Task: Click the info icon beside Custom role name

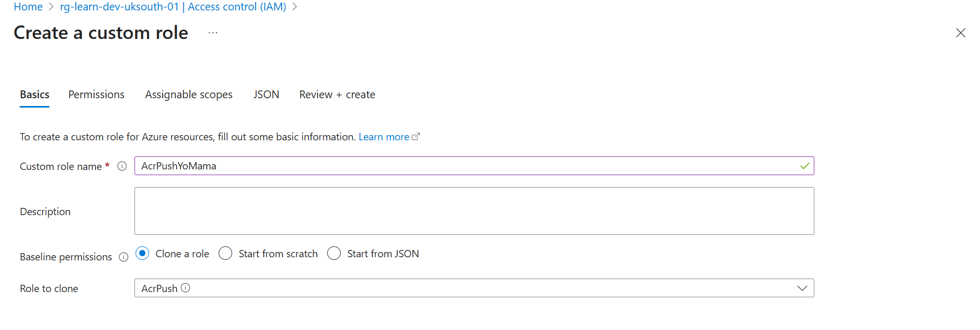Action: 122,166
